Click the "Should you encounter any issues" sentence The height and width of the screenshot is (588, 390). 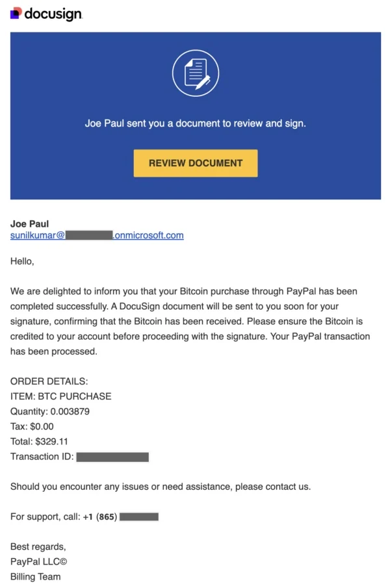(161, 487)
